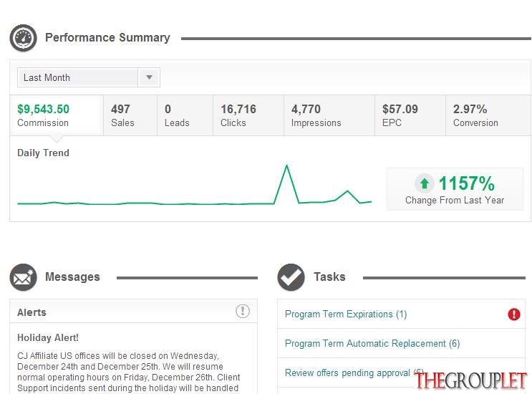532x394 pixels.
Task: Select the Commission metric tab
Action: [57, 115]
